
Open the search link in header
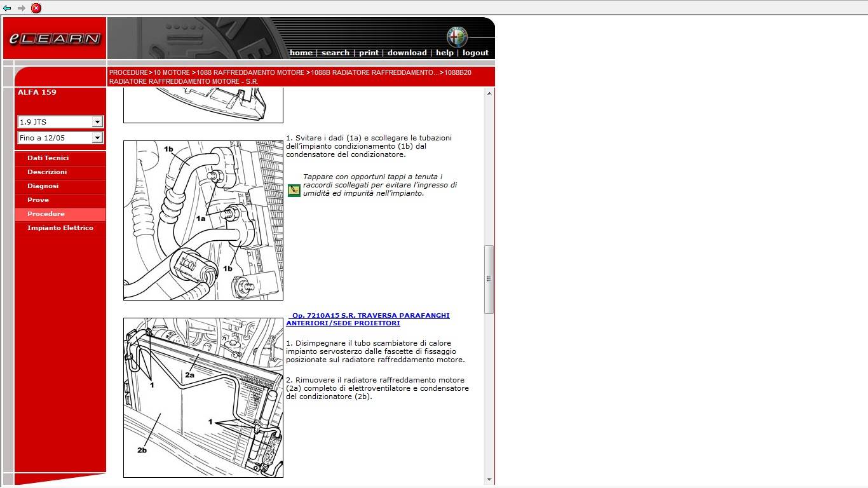pos(336,53)
